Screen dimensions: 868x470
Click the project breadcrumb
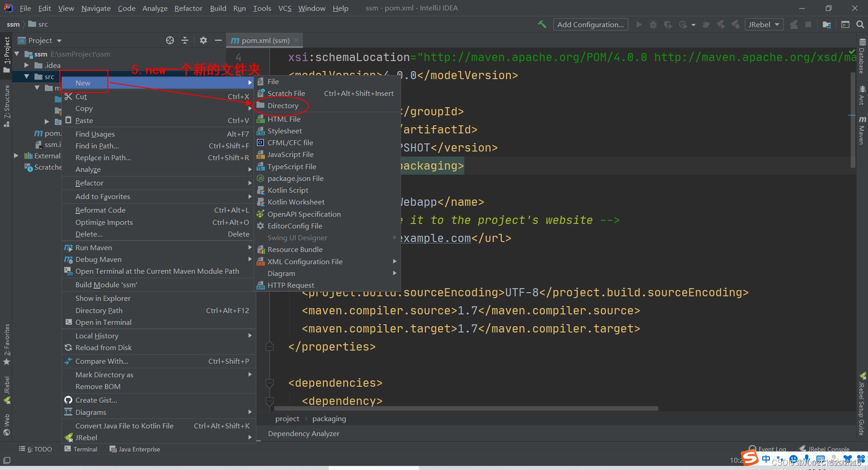click(287, 419)
